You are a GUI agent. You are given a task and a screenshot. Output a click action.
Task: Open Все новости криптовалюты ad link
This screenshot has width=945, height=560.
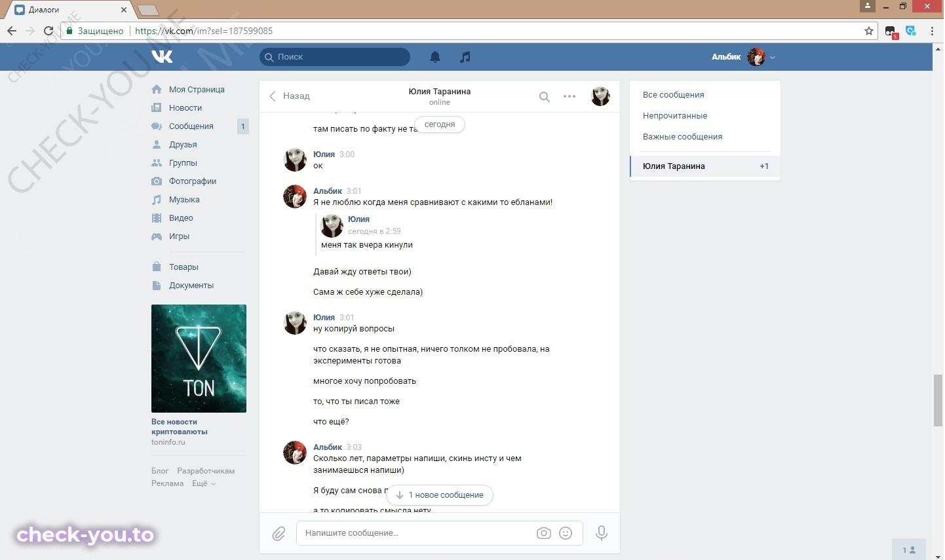(x=180, y=427)
